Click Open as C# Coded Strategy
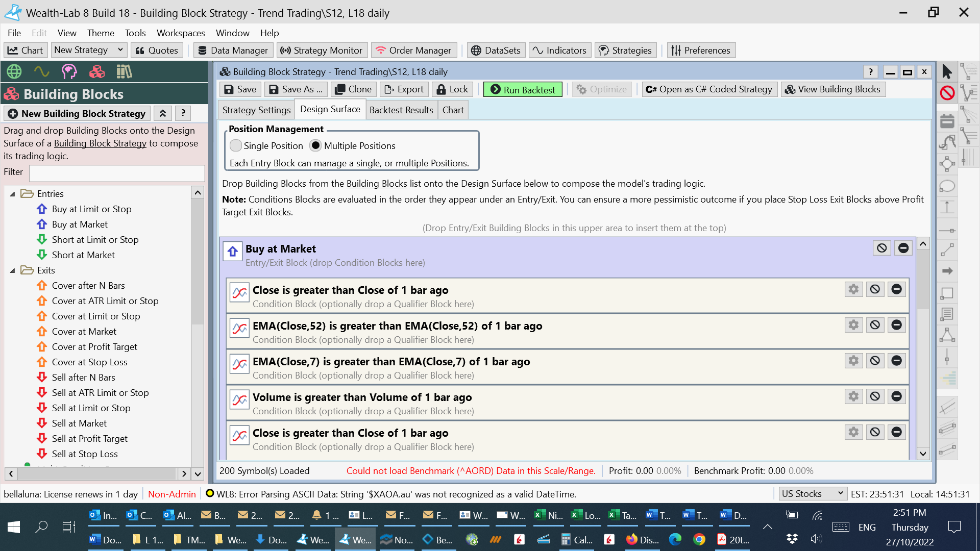This screenshot has width=980, height=551. [x=709, y=89]
